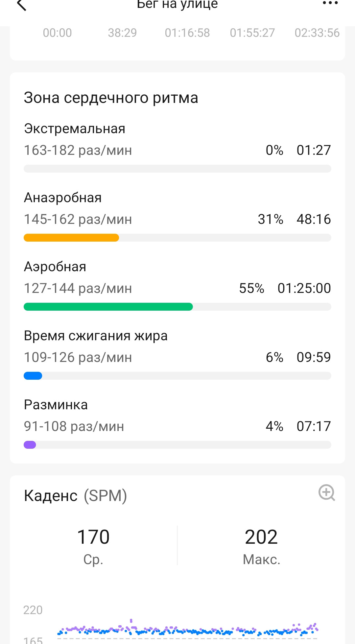Viewport: 355px width, 644px height.
Task: Tap the blue fat-burning zone bar
Action: (33, 376)
